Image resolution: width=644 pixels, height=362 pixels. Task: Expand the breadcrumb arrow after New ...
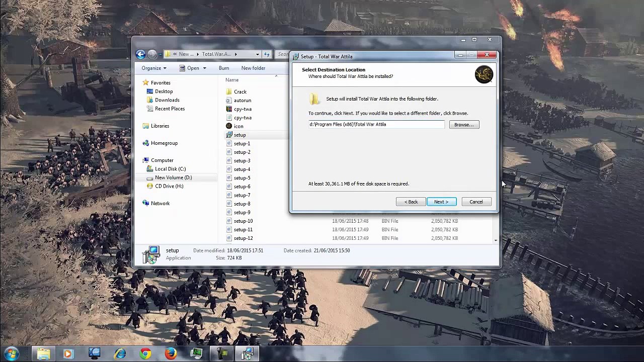[197, 54]
